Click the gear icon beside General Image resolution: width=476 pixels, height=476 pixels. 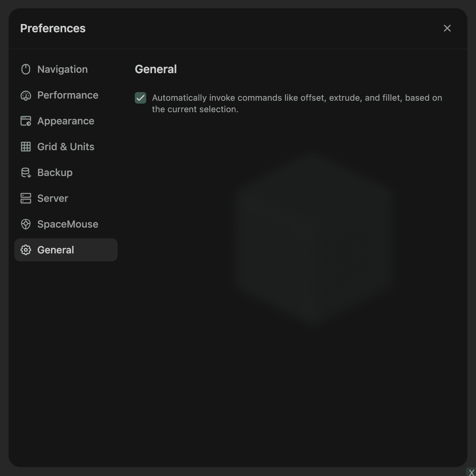coord(26,250)
